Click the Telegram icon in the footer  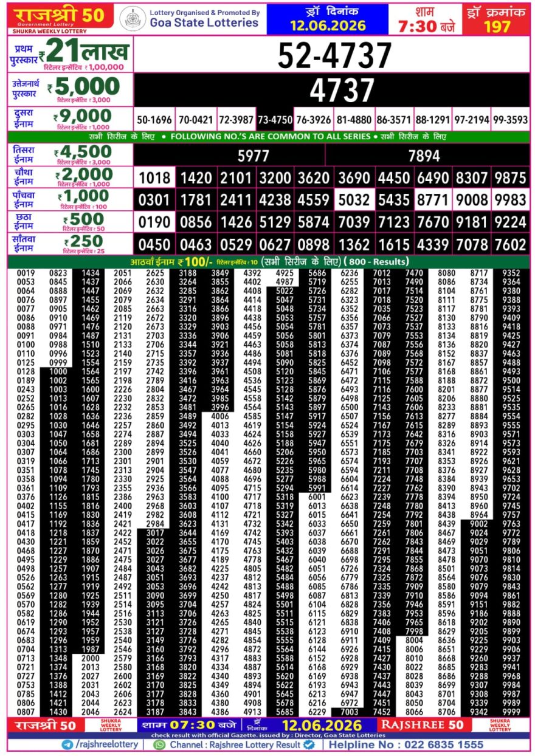67,744
